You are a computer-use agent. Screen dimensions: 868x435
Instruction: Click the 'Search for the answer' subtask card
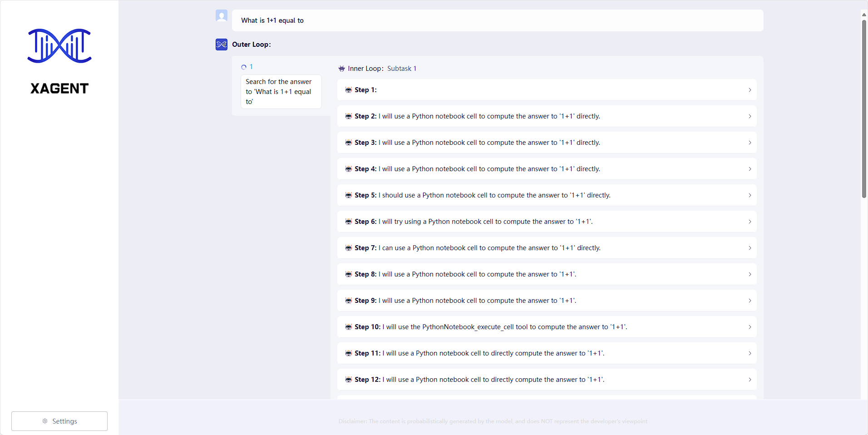coord(281,91)
